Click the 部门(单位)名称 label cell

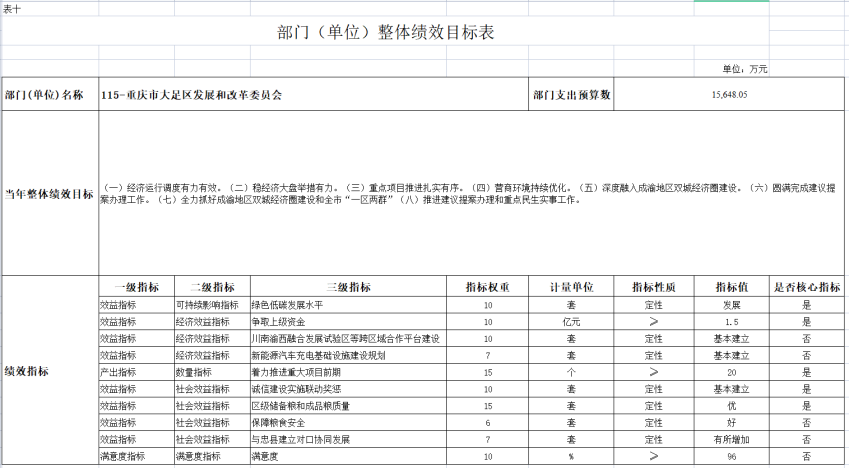tap(50, 95)
